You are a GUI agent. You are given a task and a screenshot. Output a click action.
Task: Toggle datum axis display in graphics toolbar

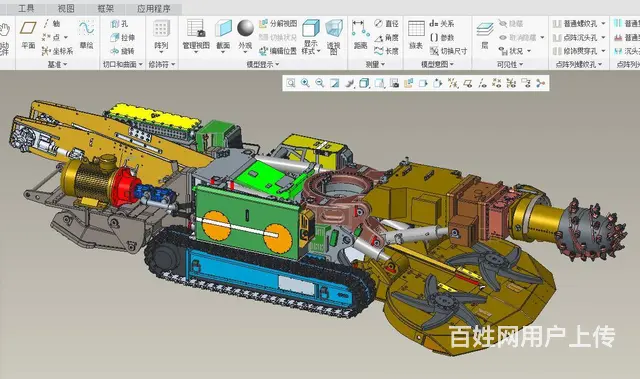point(482,83)
